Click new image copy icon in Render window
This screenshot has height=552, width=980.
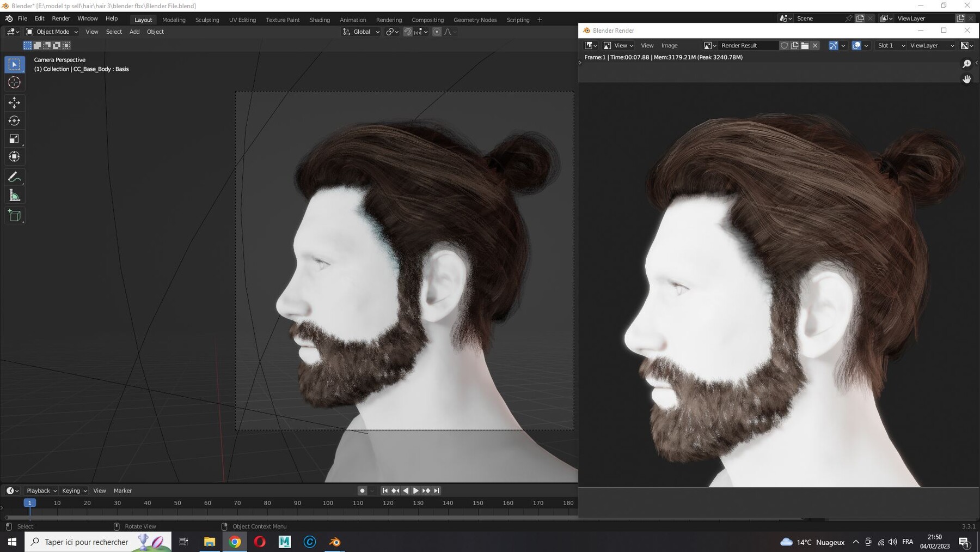[x=794, y=46]
